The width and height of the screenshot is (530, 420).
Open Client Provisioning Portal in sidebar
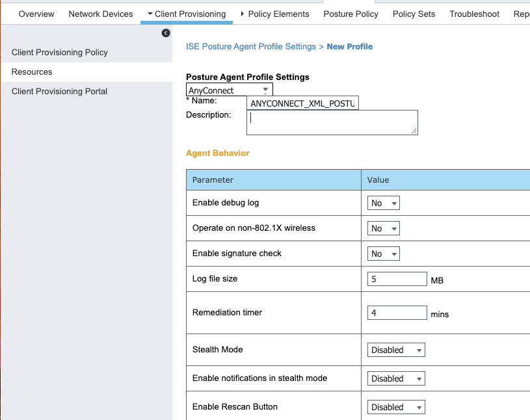point(59,92)
